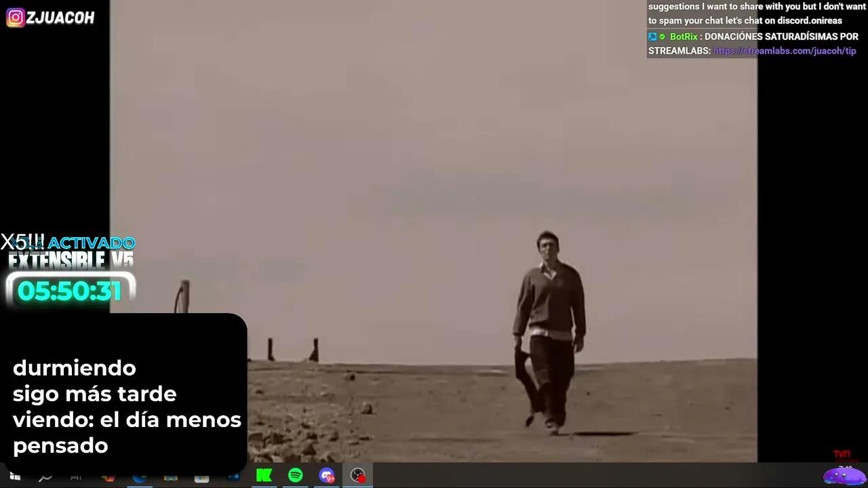This screenshot has width=868, height=488.
Task: Switch to OBS Studio in the taskbar
Action: (358, 476)
